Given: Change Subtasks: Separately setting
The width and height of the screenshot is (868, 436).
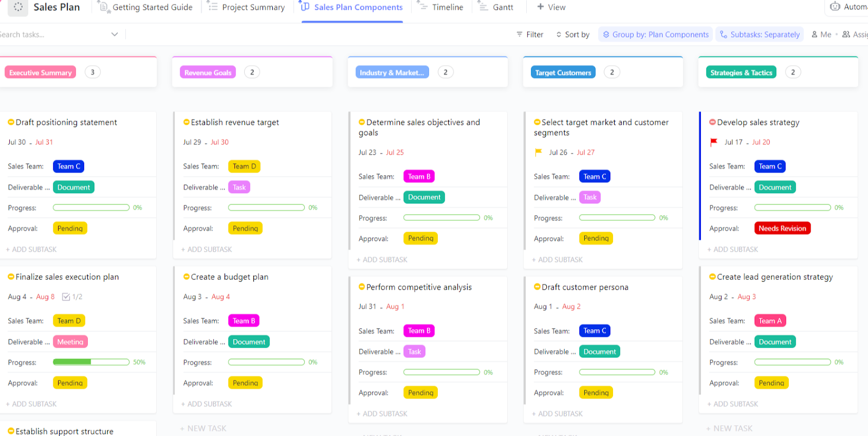Looking at the screenshot, I should [759, 35].
